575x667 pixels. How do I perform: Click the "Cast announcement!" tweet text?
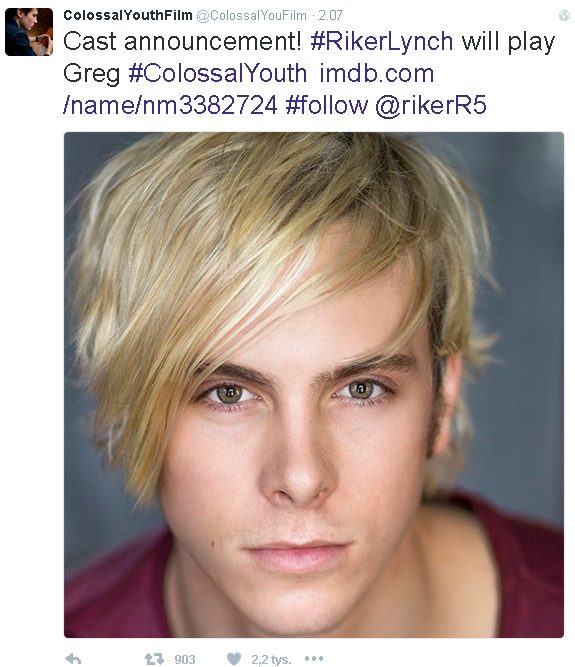(182, 42)
